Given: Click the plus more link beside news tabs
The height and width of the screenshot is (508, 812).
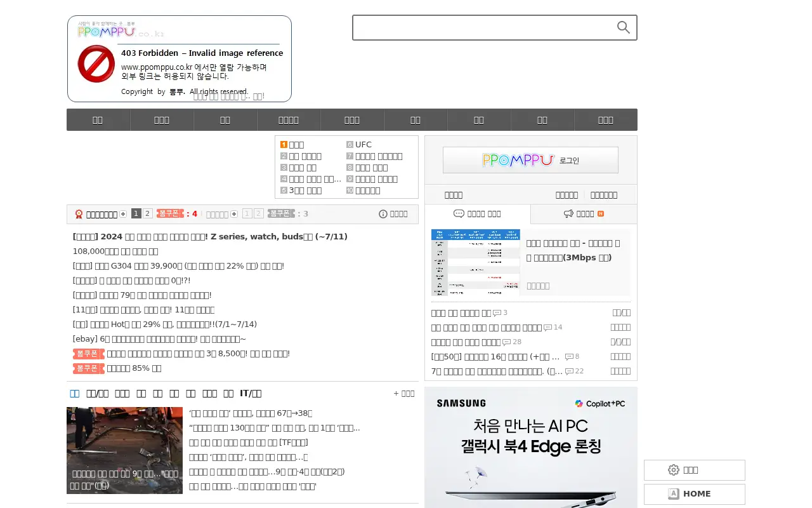Looking at the screenshot, I should pyautogui.click(x=404, y=394).
